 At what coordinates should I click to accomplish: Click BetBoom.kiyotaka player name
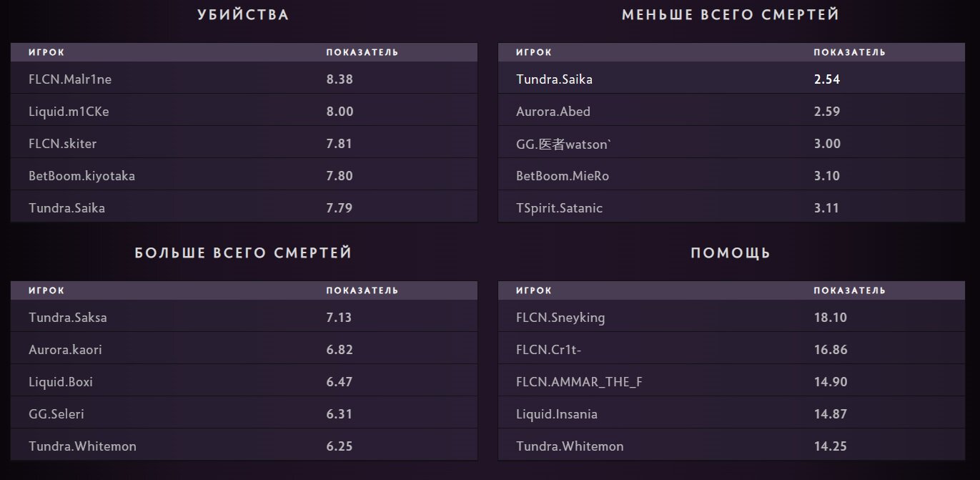tap(81, 176)
